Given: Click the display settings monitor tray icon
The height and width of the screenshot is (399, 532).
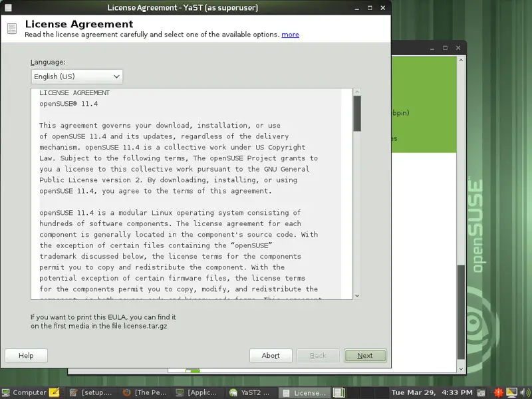Looking at the screenshot, I should coord(511,392).
